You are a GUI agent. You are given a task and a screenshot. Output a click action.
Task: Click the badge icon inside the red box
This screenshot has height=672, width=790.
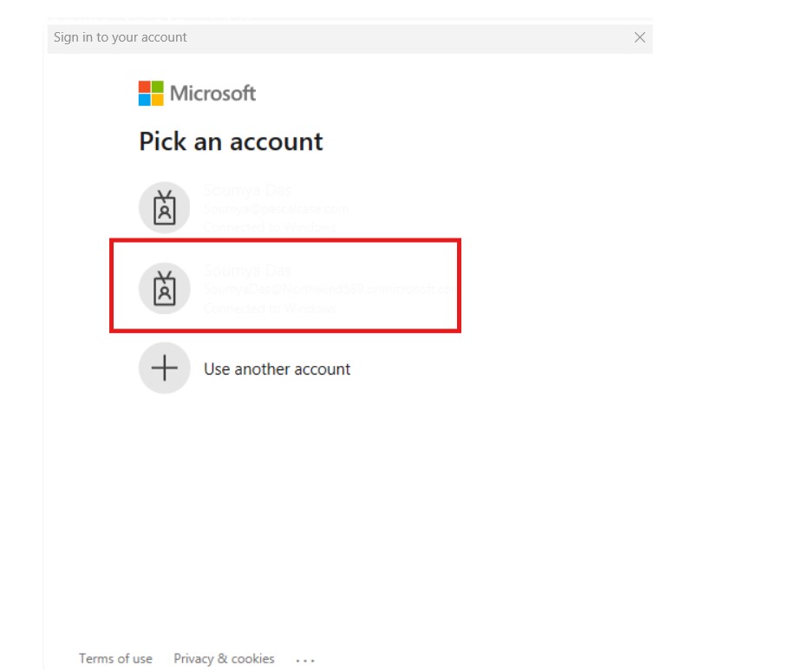pos(164,288)
